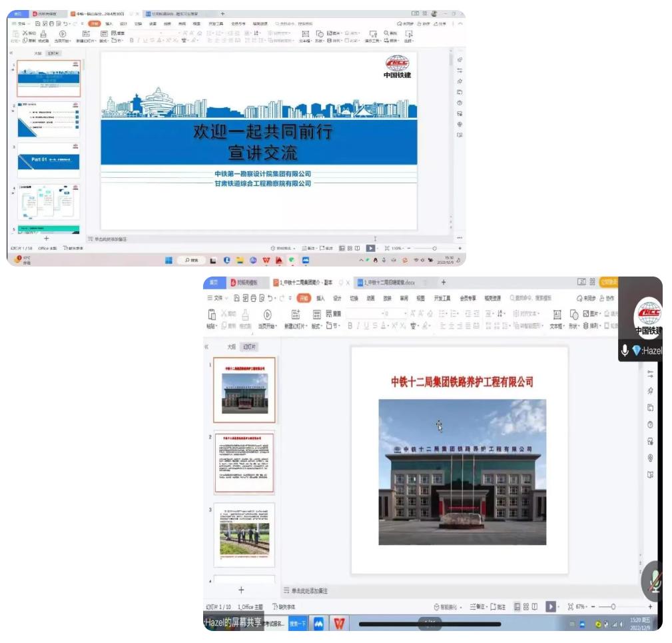672x643 pixels.
Task: Switch to the 大纲 outline tab, lower window
Action: click(x=231, y=346)
